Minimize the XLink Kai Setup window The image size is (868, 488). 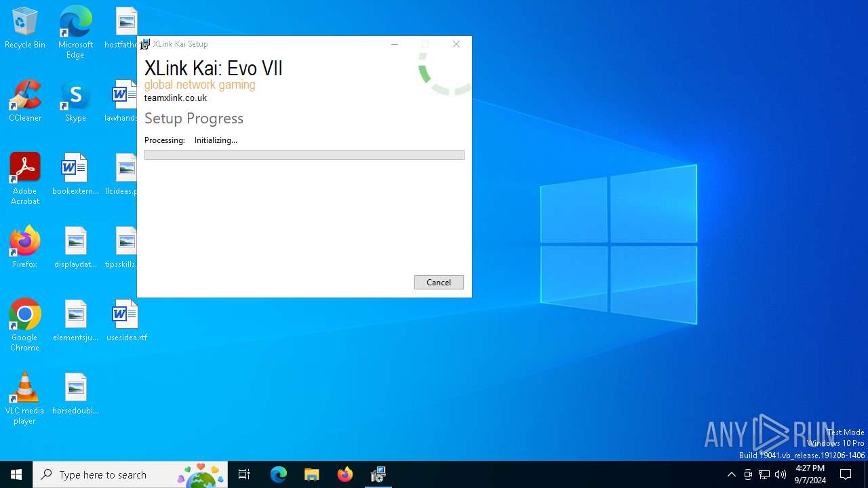click(x=394, y=44)
